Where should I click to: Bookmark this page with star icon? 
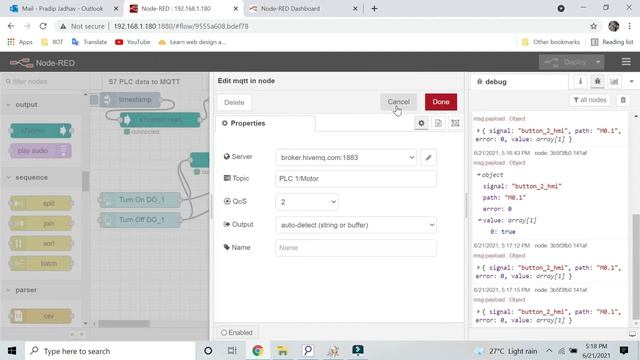(593, 26)
